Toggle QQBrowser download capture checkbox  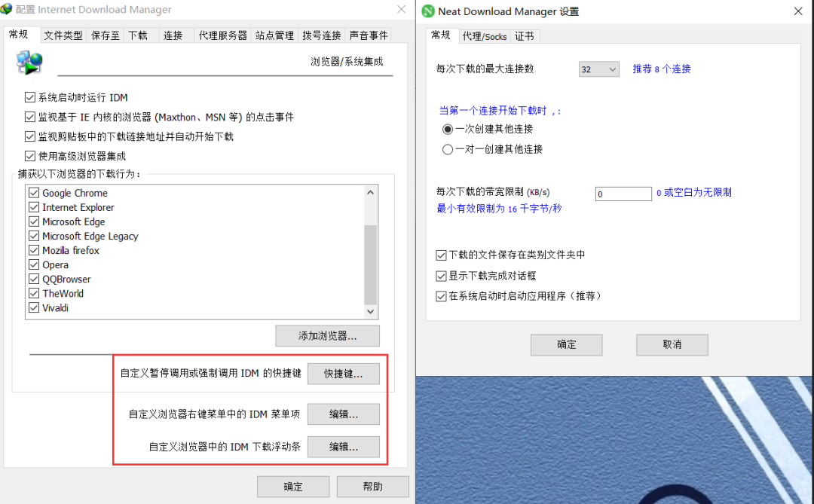[x=33, y=279]
